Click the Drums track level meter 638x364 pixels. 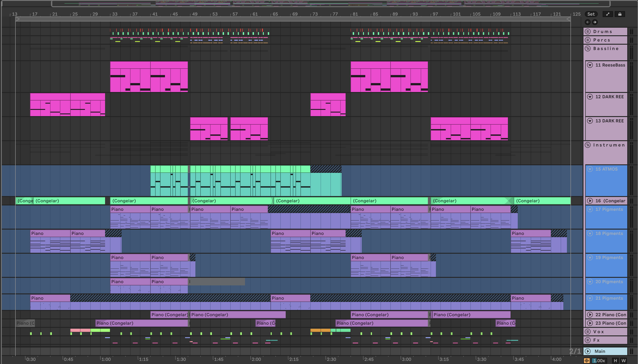[632, 31]
